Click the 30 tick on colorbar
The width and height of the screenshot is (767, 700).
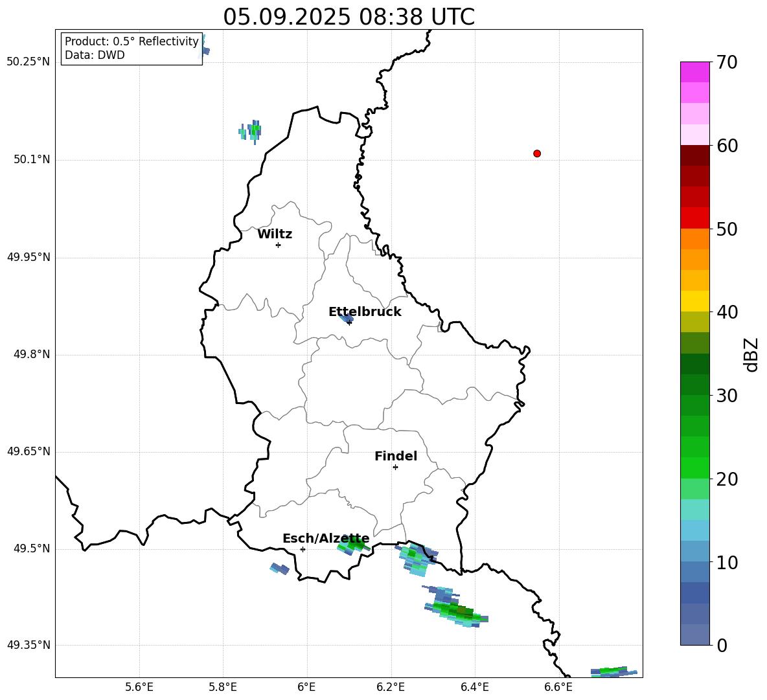[727, 396]
